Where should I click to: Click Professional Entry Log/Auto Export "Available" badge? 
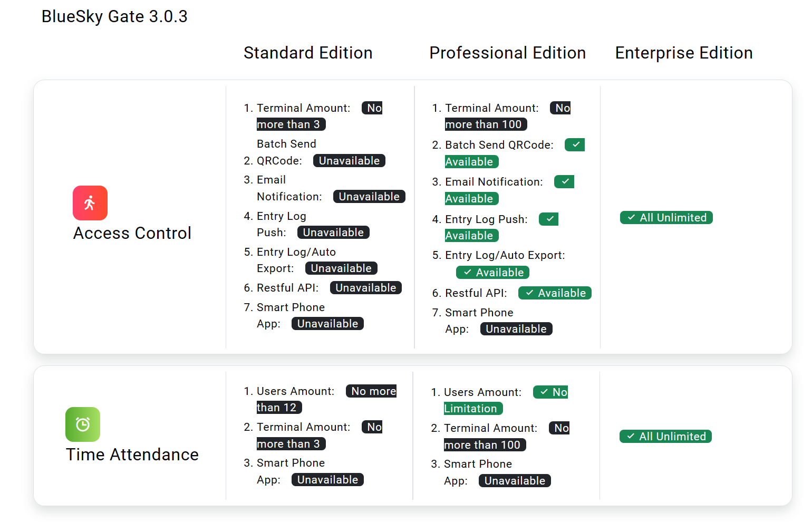point(492,273)
